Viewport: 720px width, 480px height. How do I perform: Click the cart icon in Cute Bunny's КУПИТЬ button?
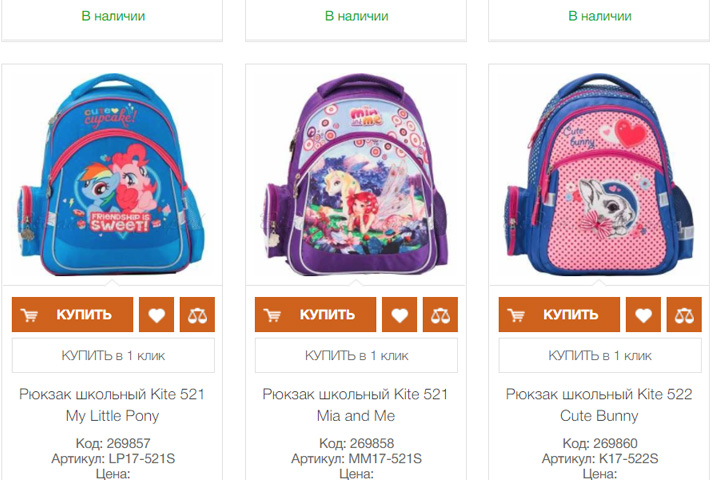pos(516,315)
